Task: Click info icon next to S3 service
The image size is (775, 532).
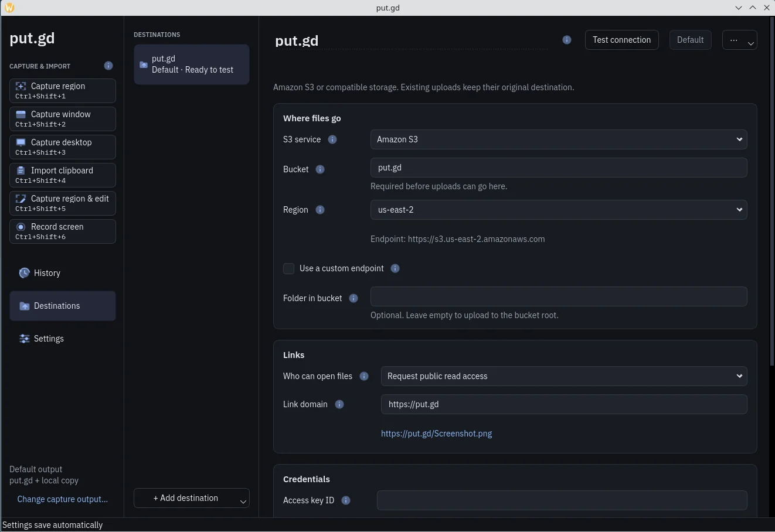Action: tap(332, 139)
